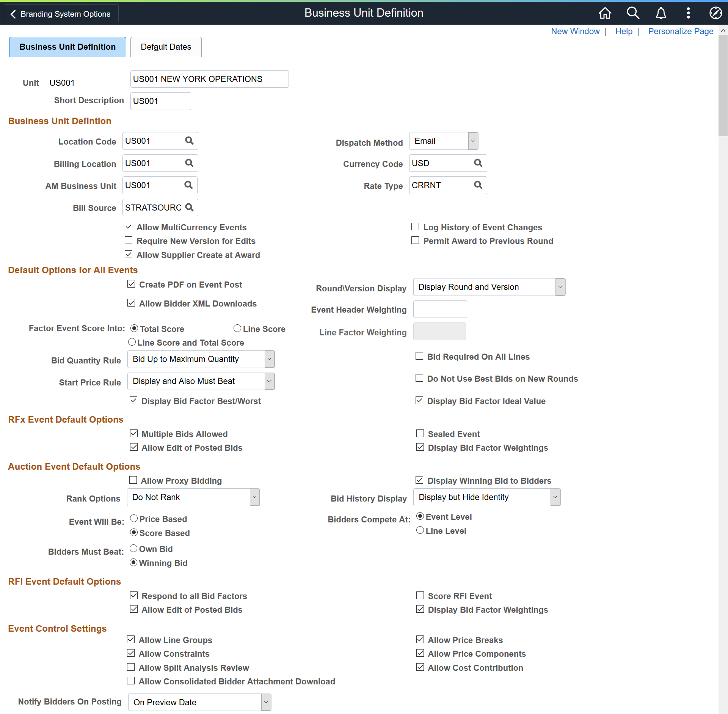Image resolution: width=728 pixels, height=714 pixels.
Task: Open the Search icon
Action: tap(632, 13)
